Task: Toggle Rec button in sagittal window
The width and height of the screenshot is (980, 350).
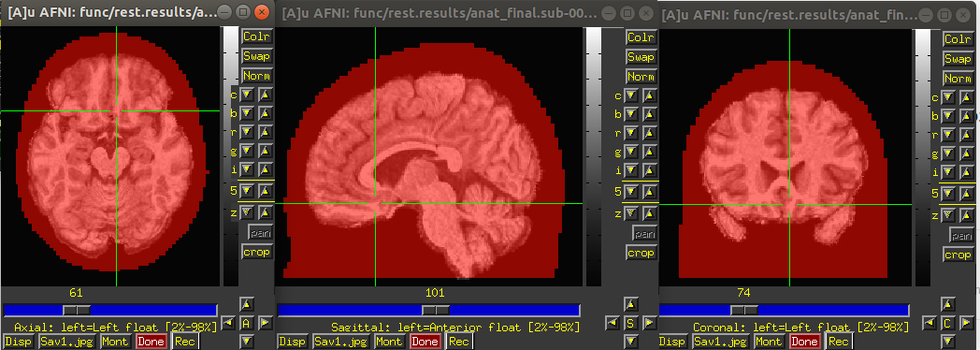Action: coord(459,342)
